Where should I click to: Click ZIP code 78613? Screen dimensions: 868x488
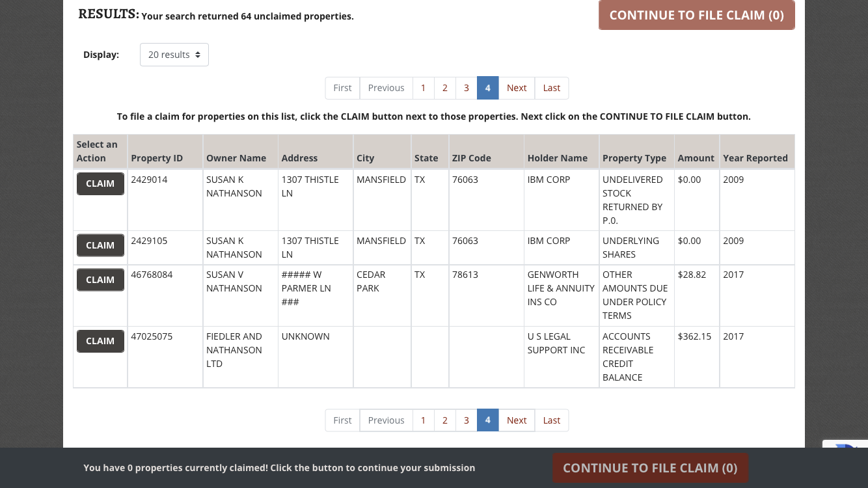(x=465, y=275)
